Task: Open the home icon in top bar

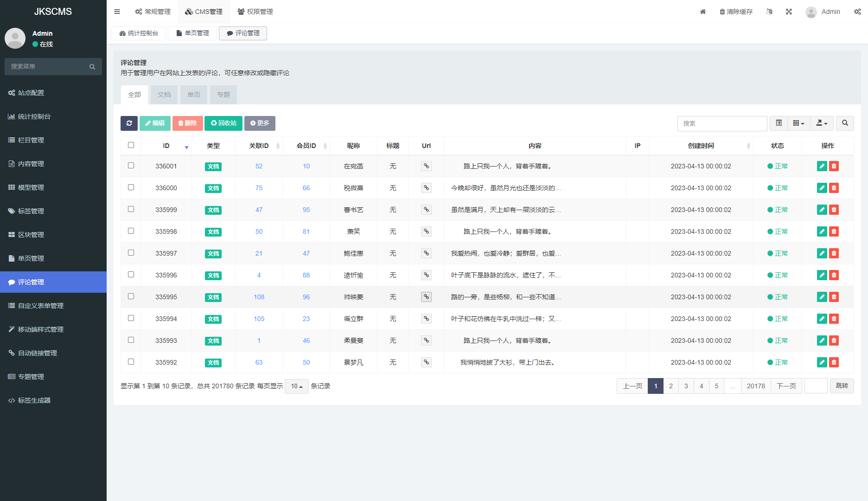Action: (x=703, y=12)
